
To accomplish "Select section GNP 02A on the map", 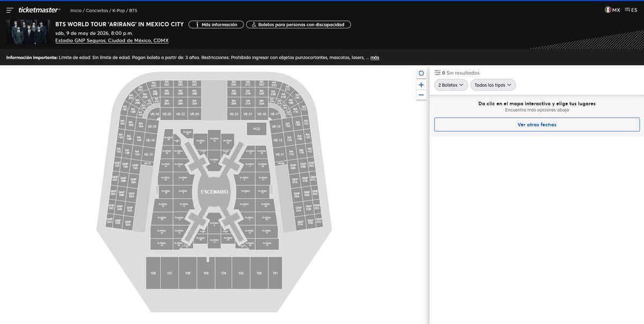I will [128, 224].
